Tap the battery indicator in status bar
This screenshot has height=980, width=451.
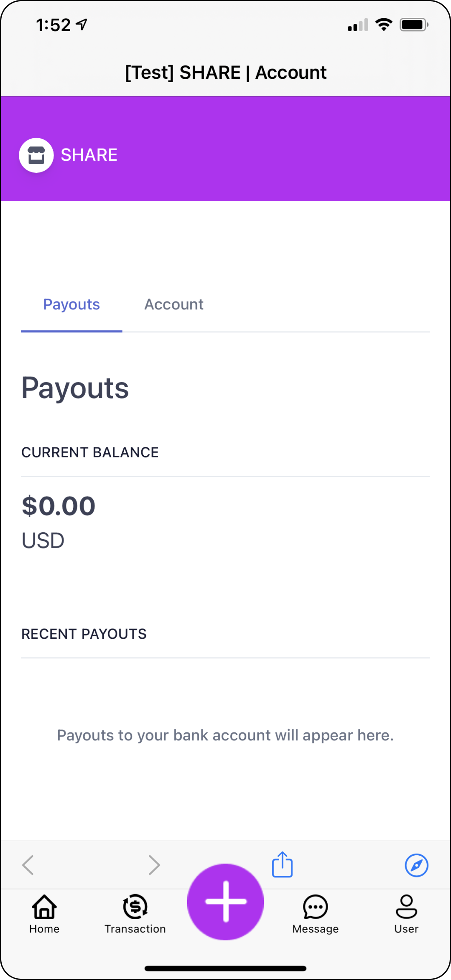(414, 25)
